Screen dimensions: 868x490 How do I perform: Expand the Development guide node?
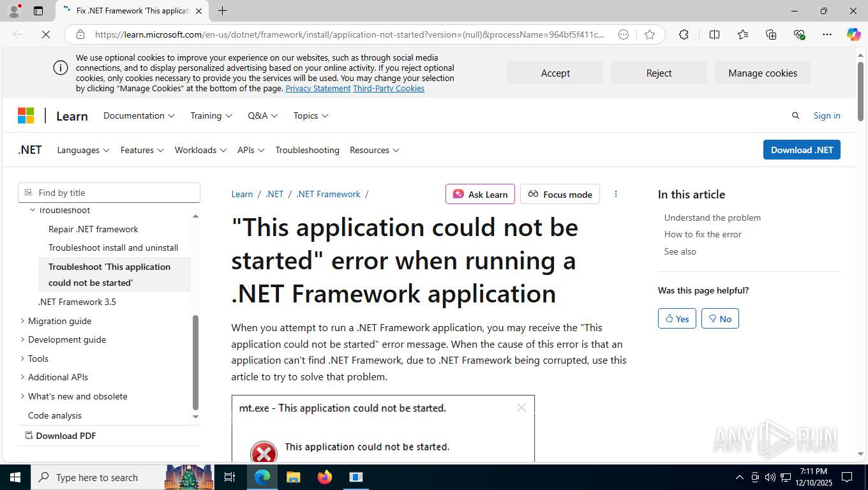tap(23, 339)
